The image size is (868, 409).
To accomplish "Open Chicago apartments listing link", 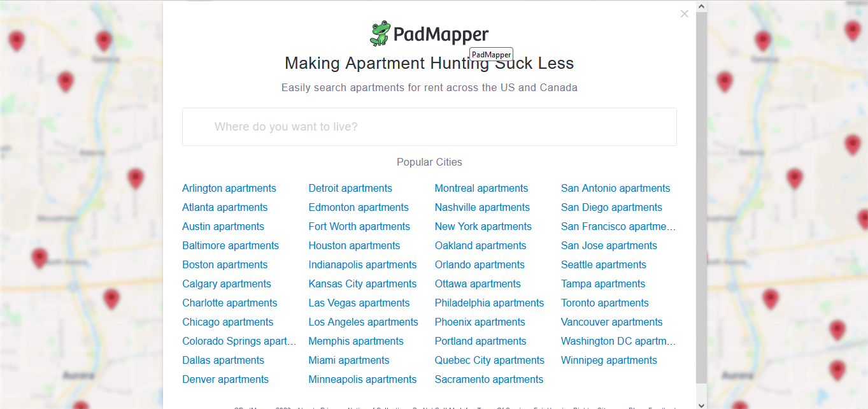I will pos(227,322).
